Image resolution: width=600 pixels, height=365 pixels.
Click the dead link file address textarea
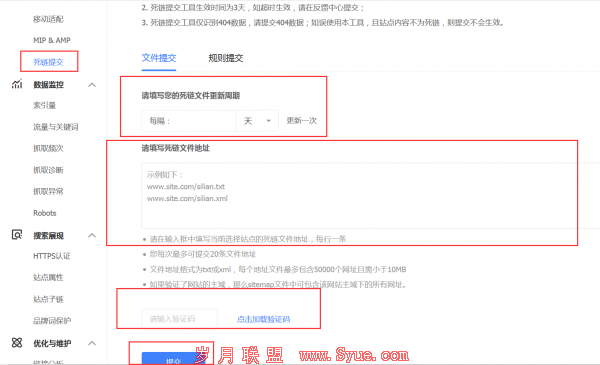pyautogui.click(x=370, y=196)
